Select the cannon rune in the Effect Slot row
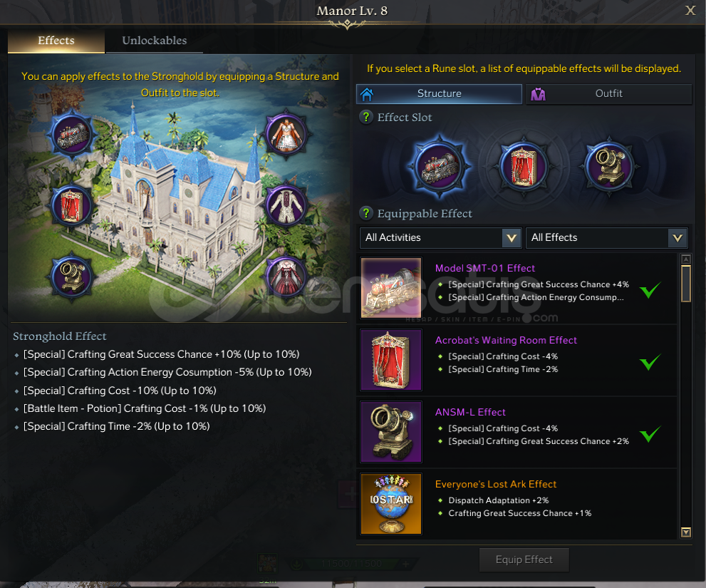Screen dimensions: 706x588 click(608, 166)
